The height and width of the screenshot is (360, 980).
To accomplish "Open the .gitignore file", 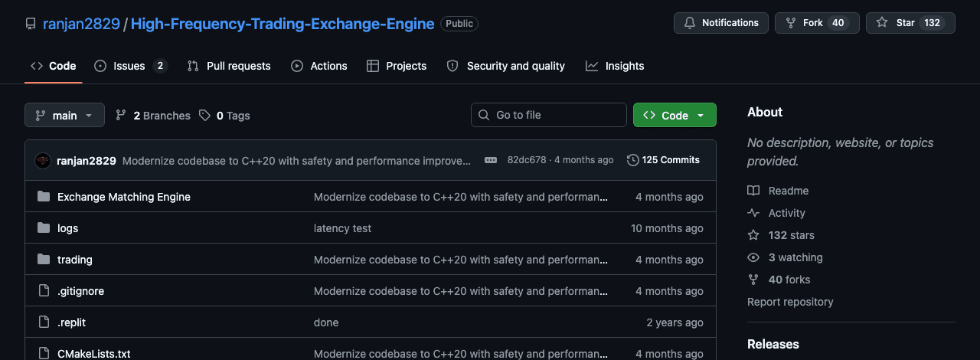I will (x=80, y=291).
